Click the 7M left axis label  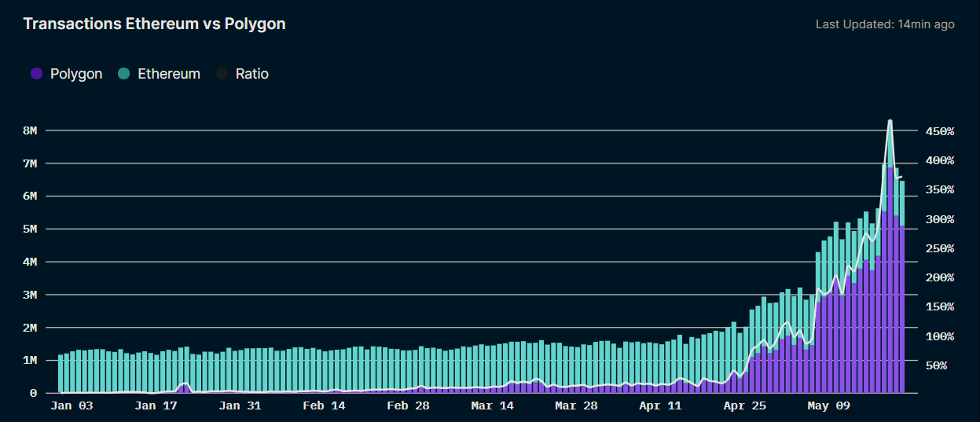30,163
